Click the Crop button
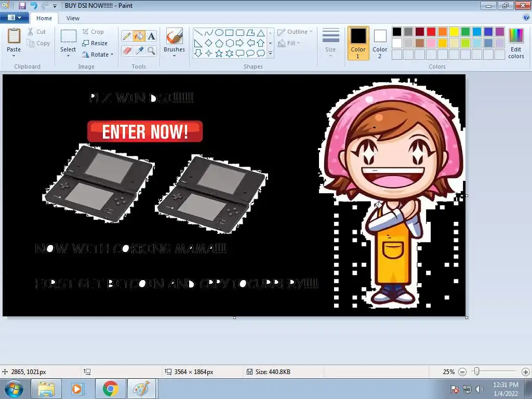Screen dimensions: 532x399 point(93,32)
